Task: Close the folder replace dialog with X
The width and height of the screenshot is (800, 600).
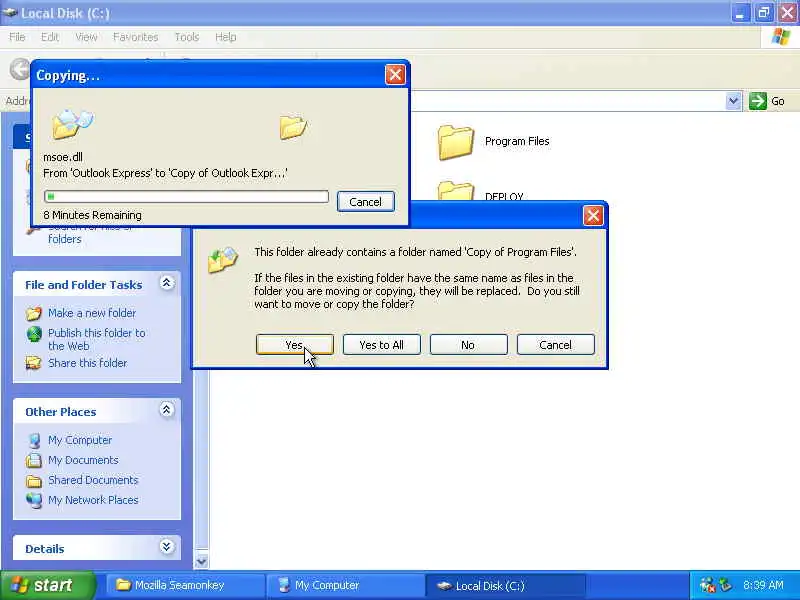Action: pyautogui.click(x=593, y=215)
